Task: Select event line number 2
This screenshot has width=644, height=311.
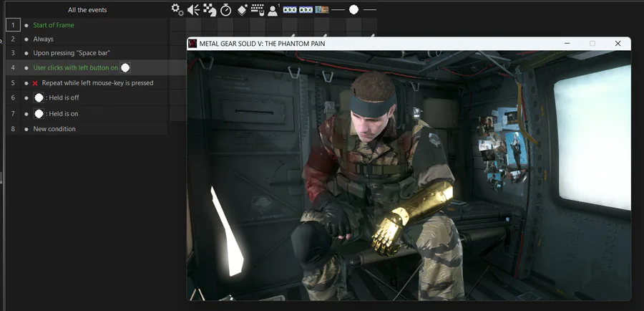Action: 13,39
